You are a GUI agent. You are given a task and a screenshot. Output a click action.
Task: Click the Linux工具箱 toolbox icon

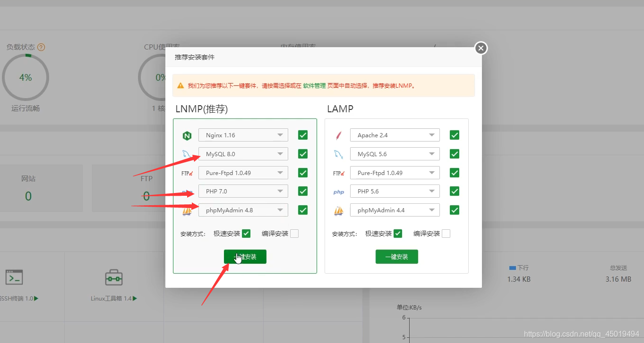(113, 277)
